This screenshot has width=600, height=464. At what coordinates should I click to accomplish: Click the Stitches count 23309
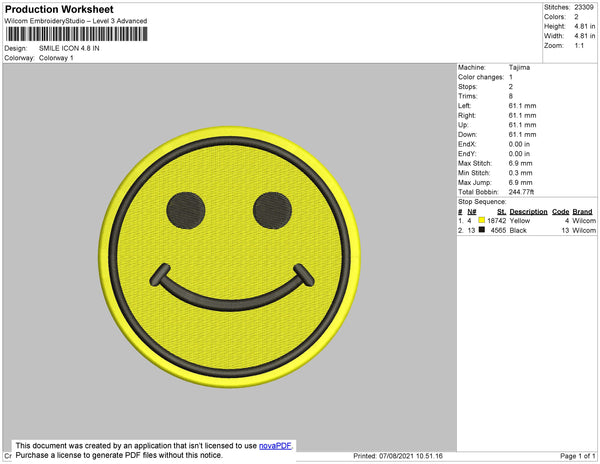tap(584, 7)
